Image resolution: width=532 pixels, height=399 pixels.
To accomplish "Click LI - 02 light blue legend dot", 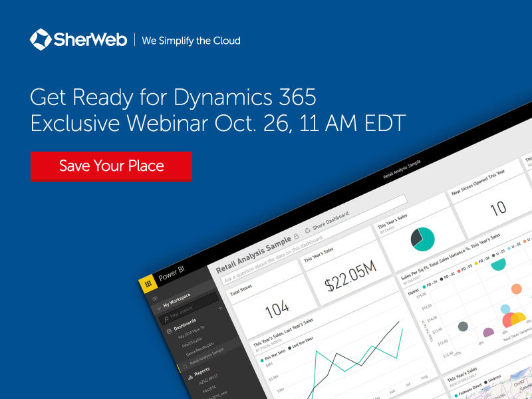I will [x=509, y=248].
